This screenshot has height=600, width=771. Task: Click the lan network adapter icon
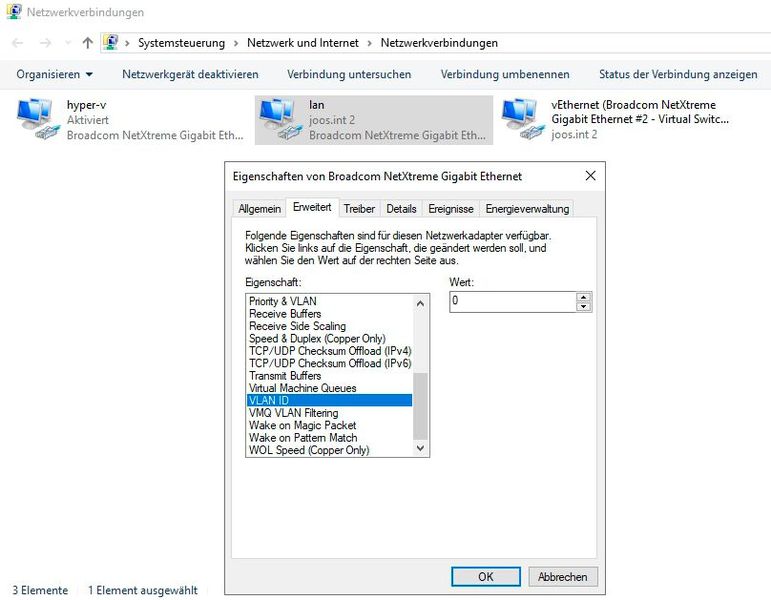pyautogui.click(x=281, y=120)
